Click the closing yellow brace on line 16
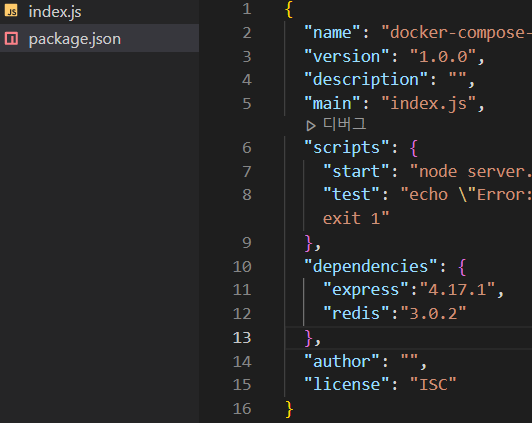Image resolution: width=532 pixels, height=423 pixels. coord(289,409)
